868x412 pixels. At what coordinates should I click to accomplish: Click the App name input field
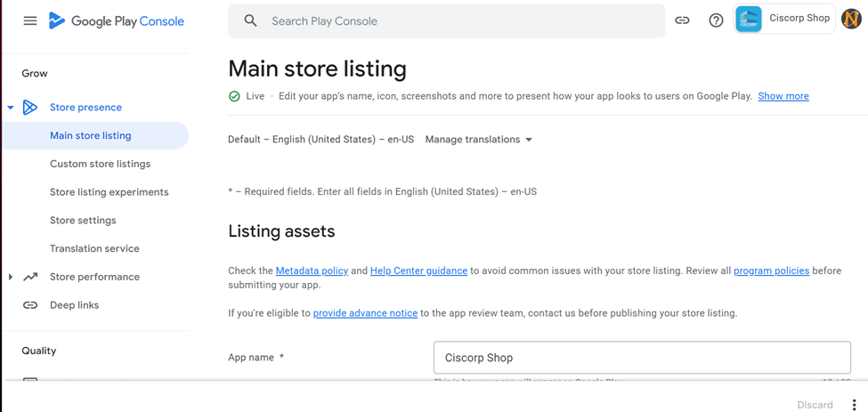pyautogui.click(x=642, y=358)
